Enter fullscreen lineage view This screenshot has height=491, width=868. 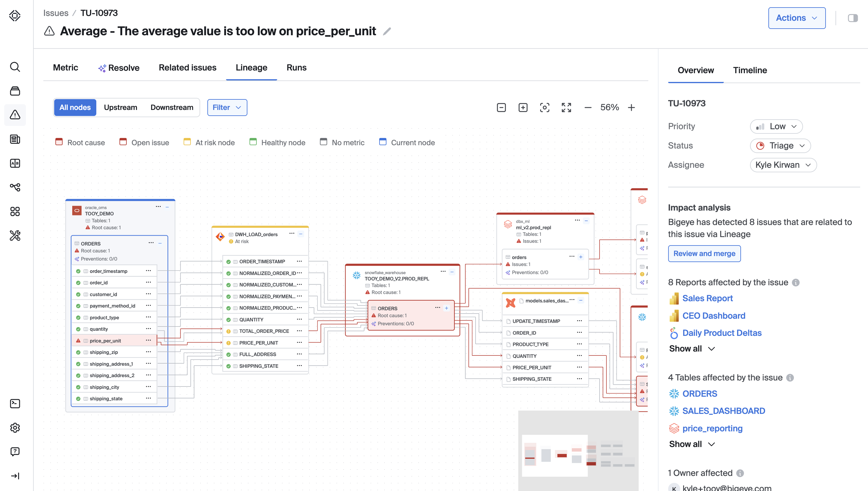pos(566,108)
